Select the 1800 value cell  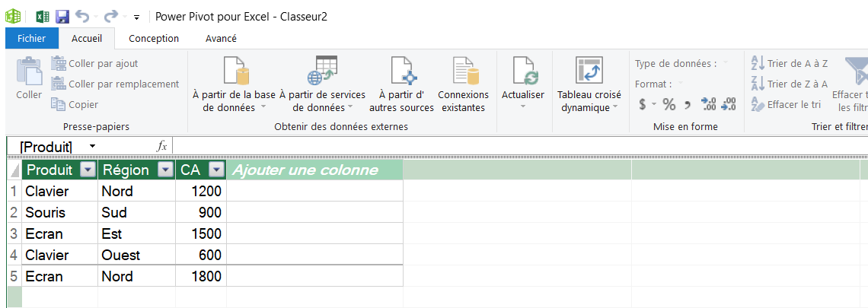tap(201, 276)
